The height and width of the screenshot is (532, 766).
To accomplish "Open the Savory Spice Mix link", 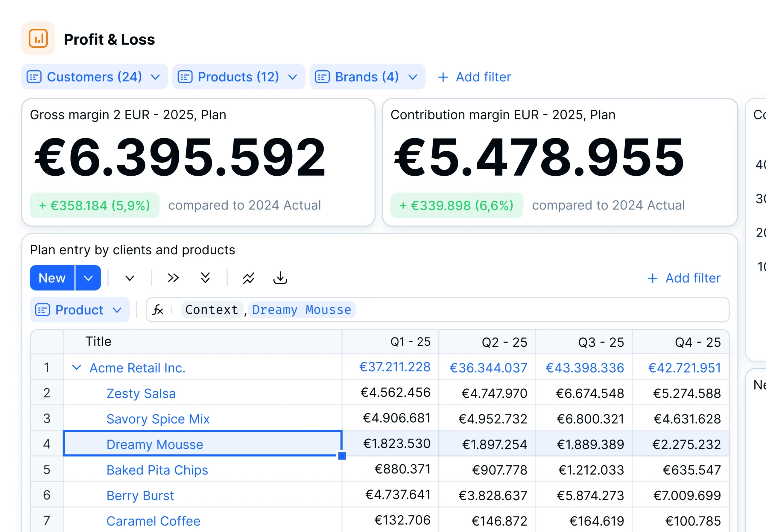I will tap(158, 419).
